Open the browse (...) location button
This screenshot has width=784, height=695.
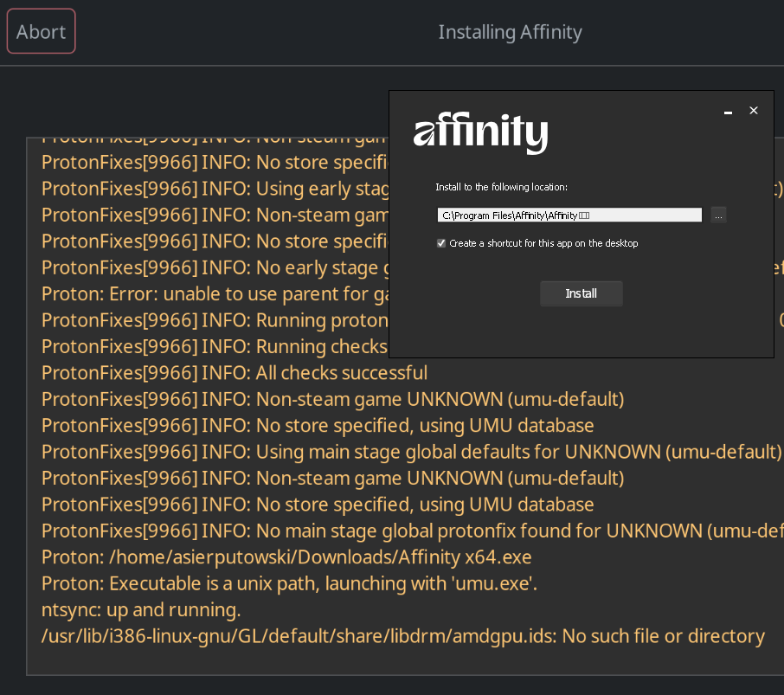[718, 216]
